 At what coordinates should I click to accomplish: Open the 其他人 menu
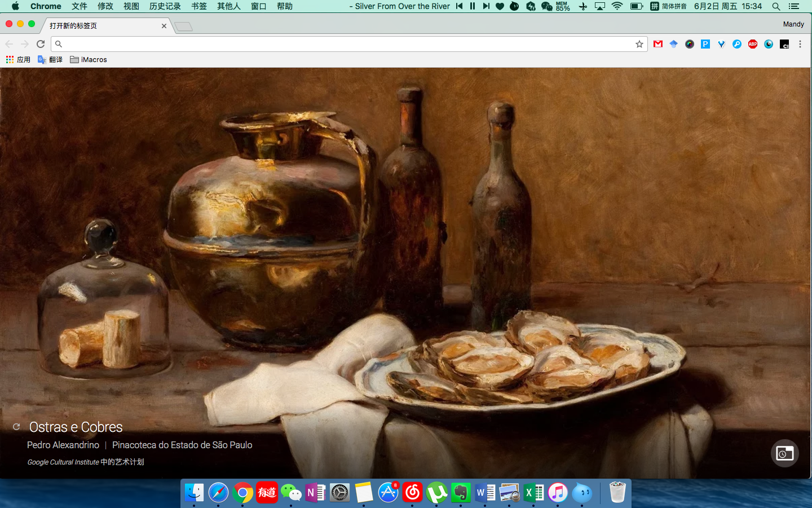click(x=229, y=6)
